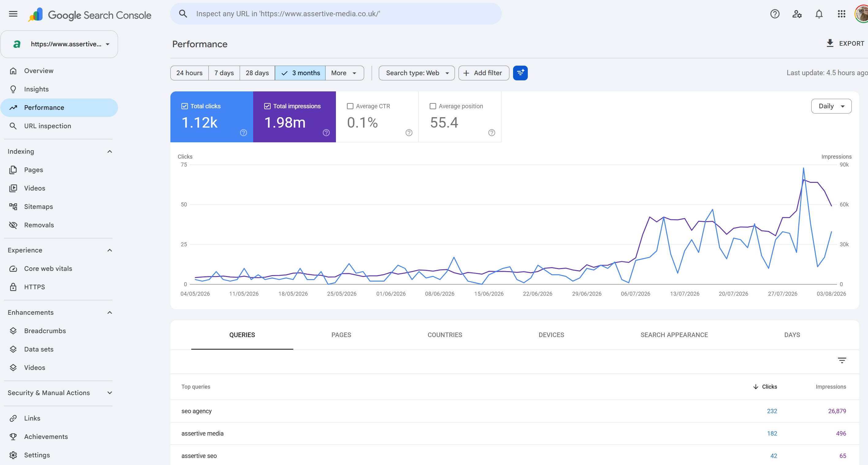Switch to the Pages tab
The height and width of the screenshot is (465, 868).
[x=341, y=335]
